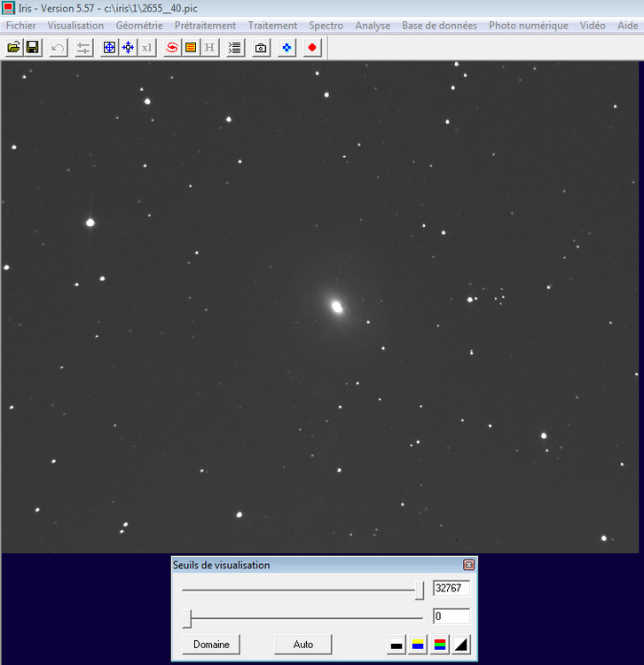Open the Analyse menu
644x665 pixels.
coord(373,26)
